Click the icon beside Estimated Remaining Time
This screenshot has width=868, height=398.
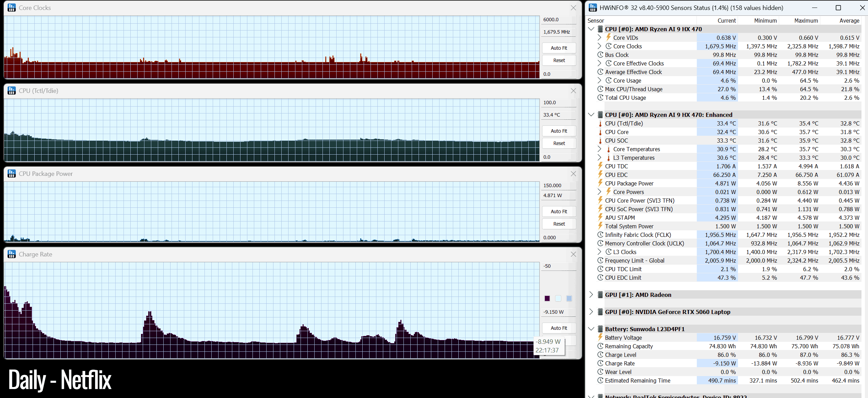(600, 380)
